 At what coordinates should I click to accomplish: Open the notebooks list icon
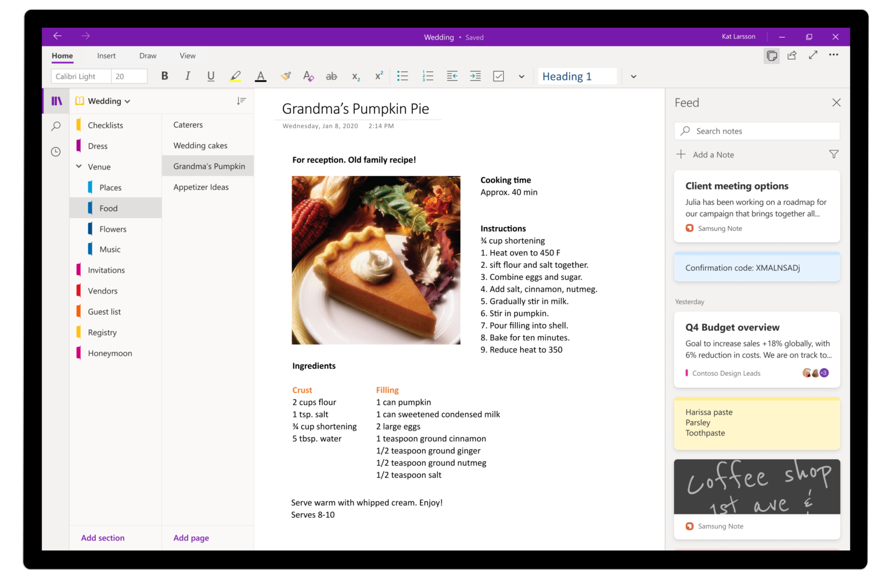pos(56,100)
